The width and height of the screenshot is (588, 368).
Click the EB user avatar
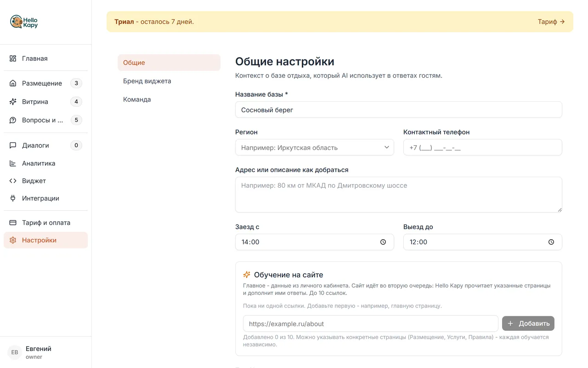(15, 352)
